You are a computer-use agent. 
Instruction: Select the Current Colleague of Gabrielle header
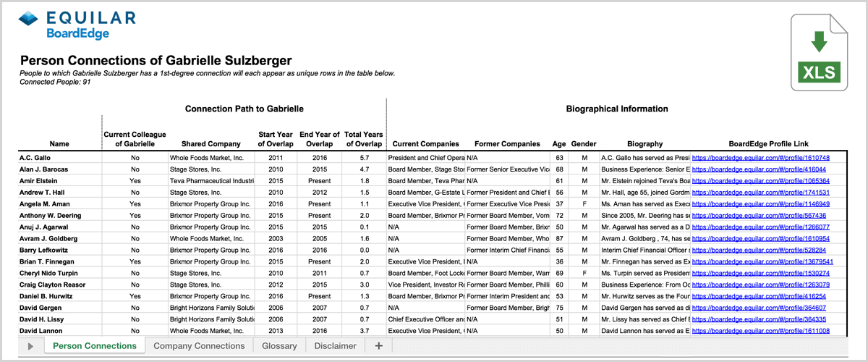point(135,139)
